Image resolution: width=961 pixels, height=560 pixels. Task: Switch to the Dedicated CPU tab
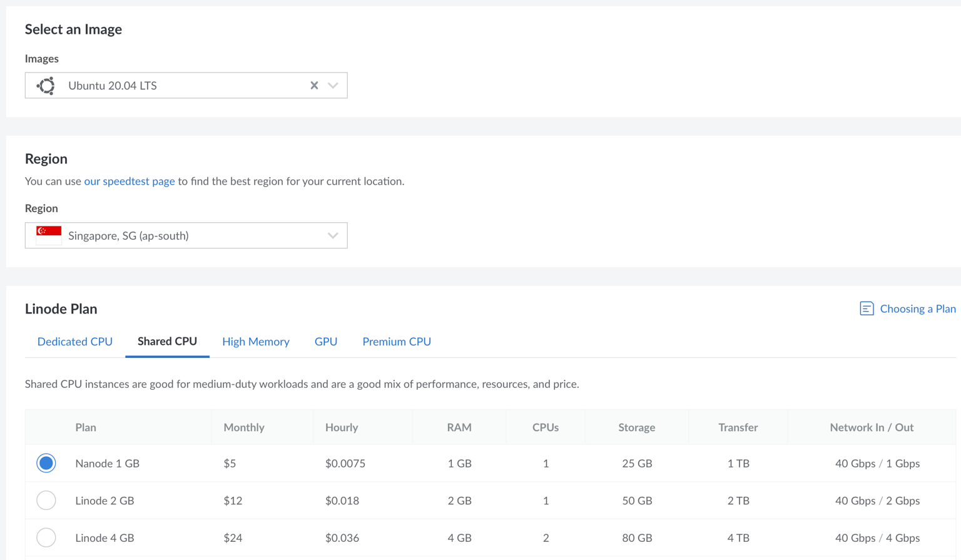[x=75, y=342]
